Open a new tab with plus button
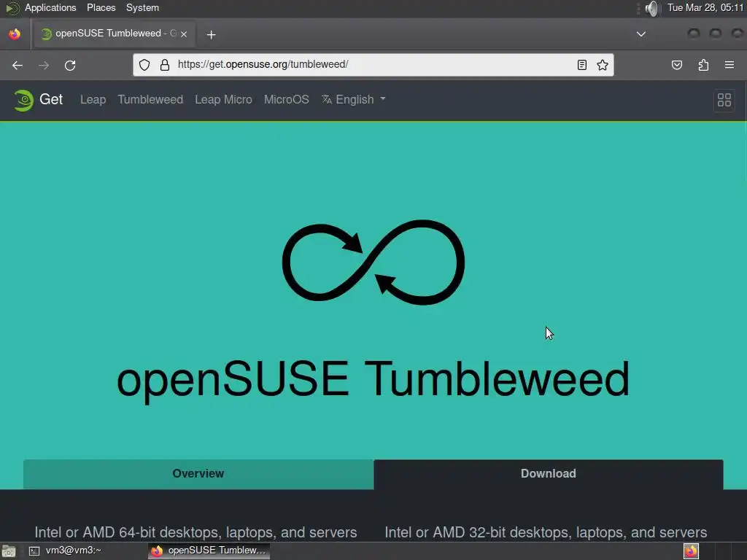Image resolution: width=747 pixels, height=560 pixels. coord(211,34)
